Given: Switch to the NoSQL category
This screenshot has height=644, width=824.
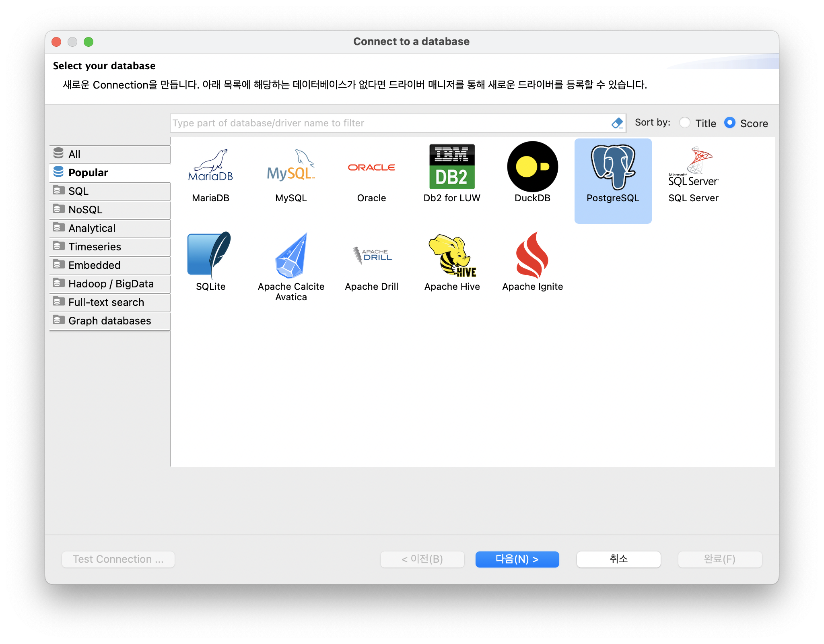Looking at the screenshot, I should tap(109, 210).
